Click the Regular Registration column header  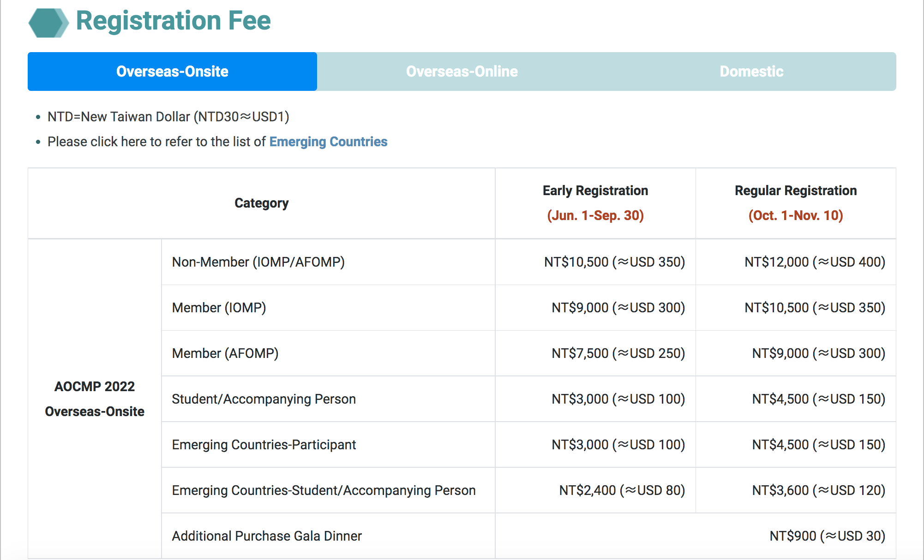tap(795, 191)
